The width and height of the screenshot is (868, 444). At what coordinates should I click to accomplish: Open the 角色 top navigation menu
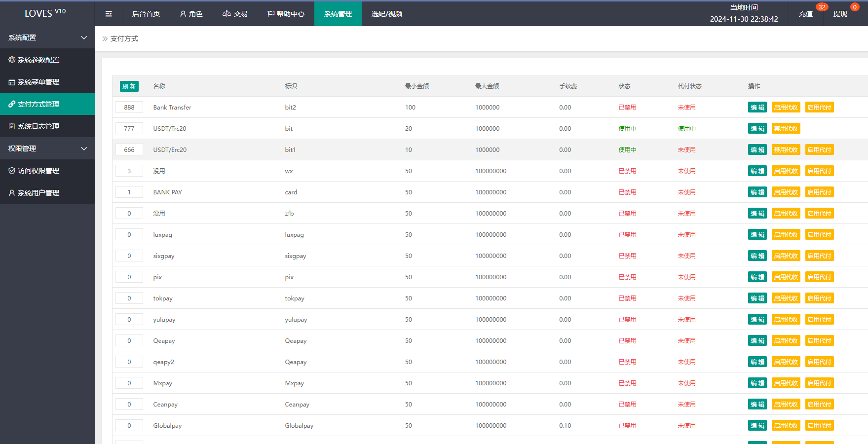coord(191,14)
